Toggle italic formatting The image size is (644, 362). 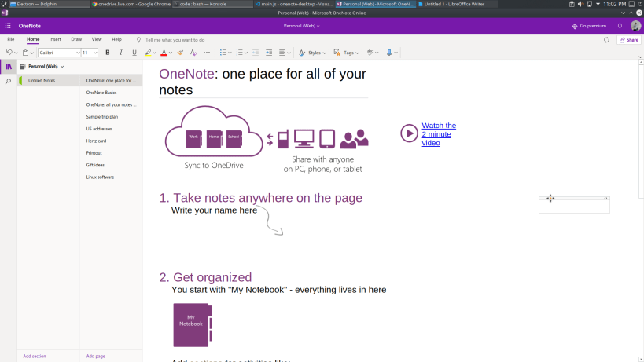tap(121, 53)
